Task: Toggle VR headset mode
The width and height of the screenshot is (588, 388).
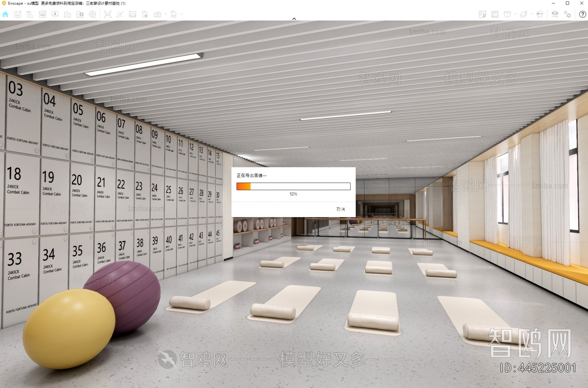Action: click(540, 14)
